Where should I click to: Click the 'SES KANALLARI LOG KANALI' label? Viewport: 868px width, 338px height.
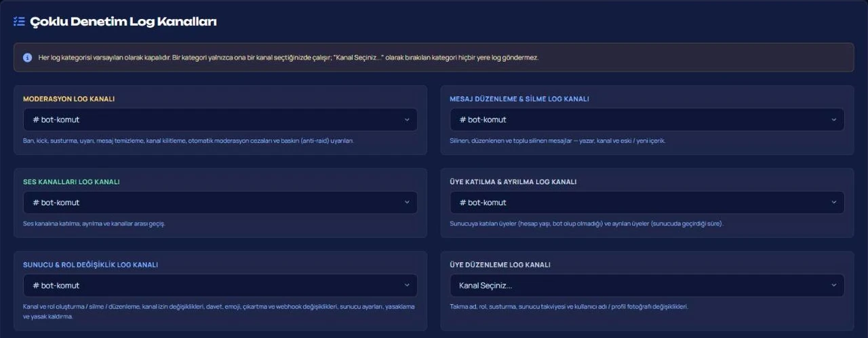[71, 182]
